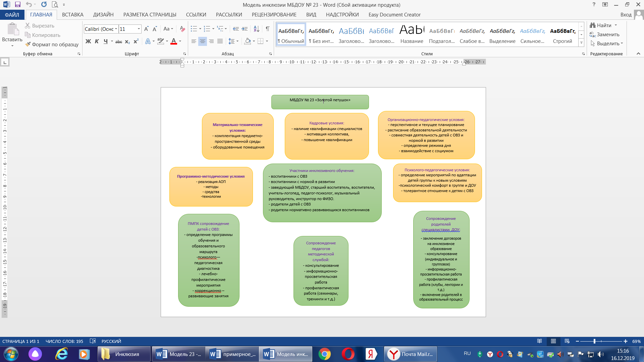Viewport: 644px width, 362px height.
Task: Click the increase indent icon
Action: tap(245, 29)
